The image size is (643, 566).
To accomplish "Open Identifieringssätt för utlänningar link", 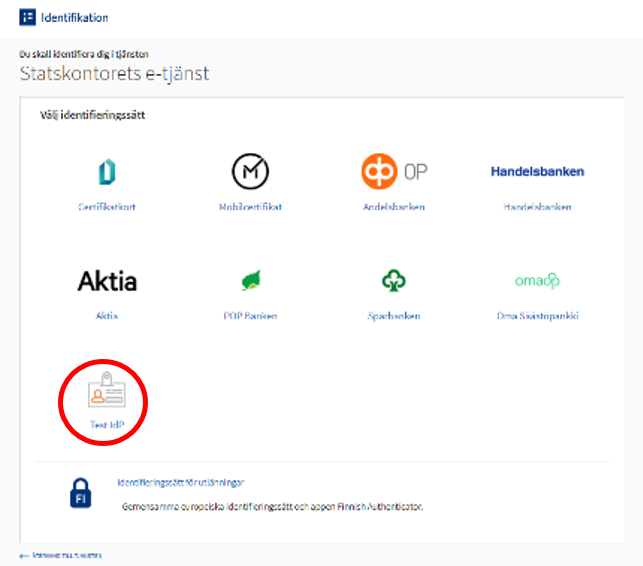I will click(x=181, y=482).
